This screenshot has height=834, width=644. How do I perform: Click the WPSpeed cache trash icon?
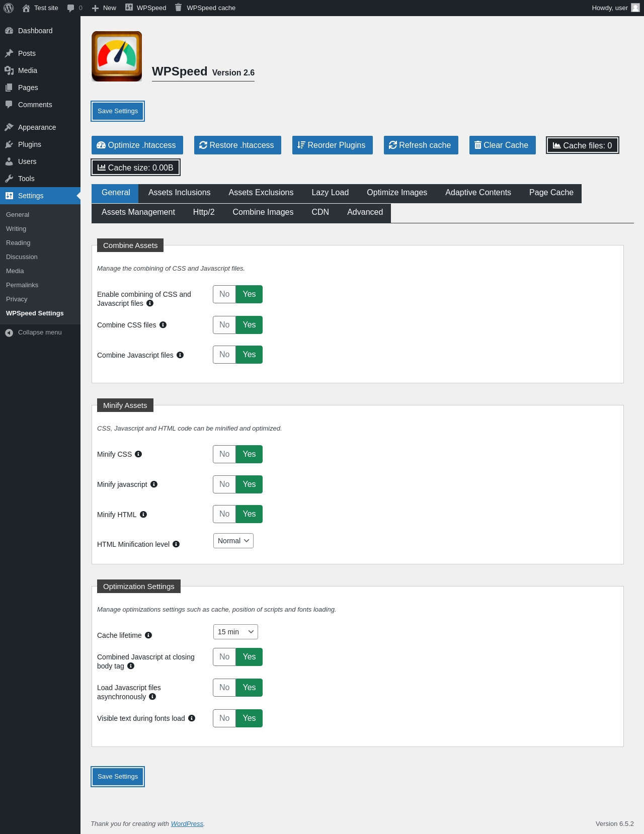178,8
